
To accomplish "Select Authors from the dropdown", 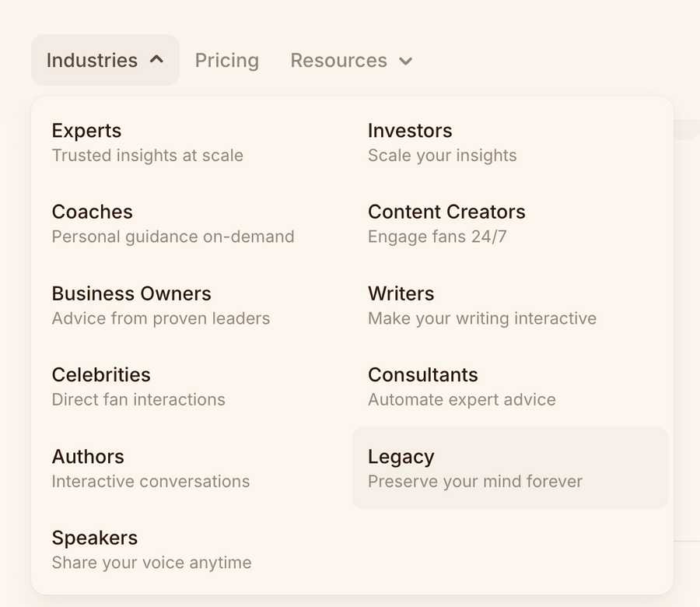I will pyautogui.click(x=88, y=456).
